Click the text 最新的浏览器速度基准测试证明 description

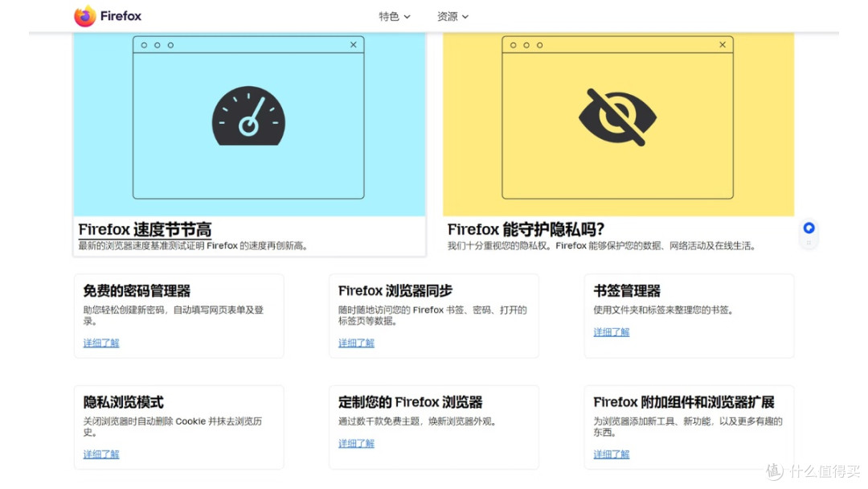pos(193,246)
